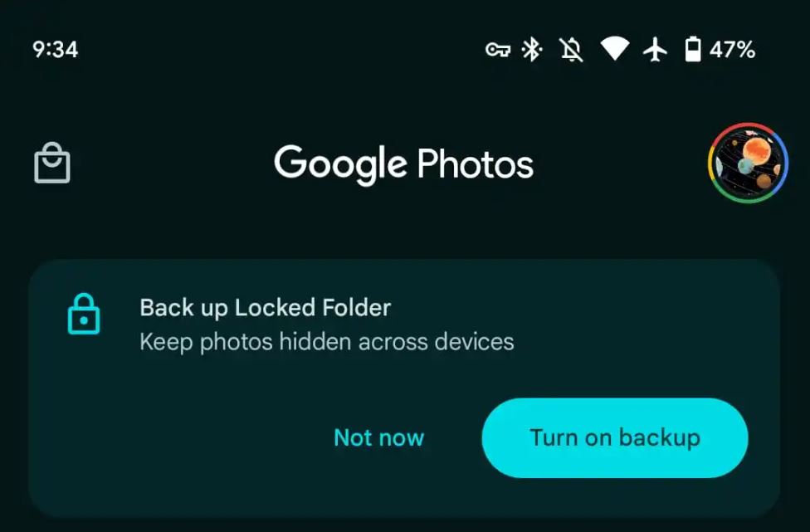This screenshot has width=810, height=532.
Task: Click the word Google in header
Action: coord(340,164)
